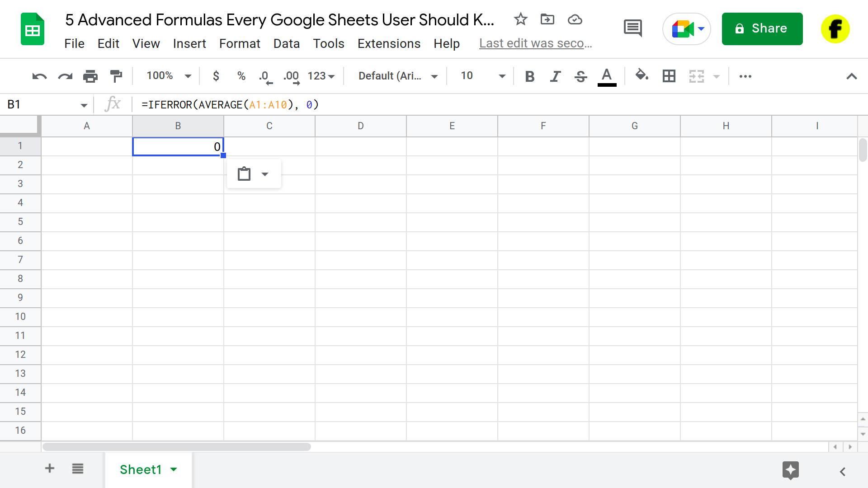Viewport: 868px width, 488px height.
Task: Click the Italic formatting icon
Action: click(554, 76)
